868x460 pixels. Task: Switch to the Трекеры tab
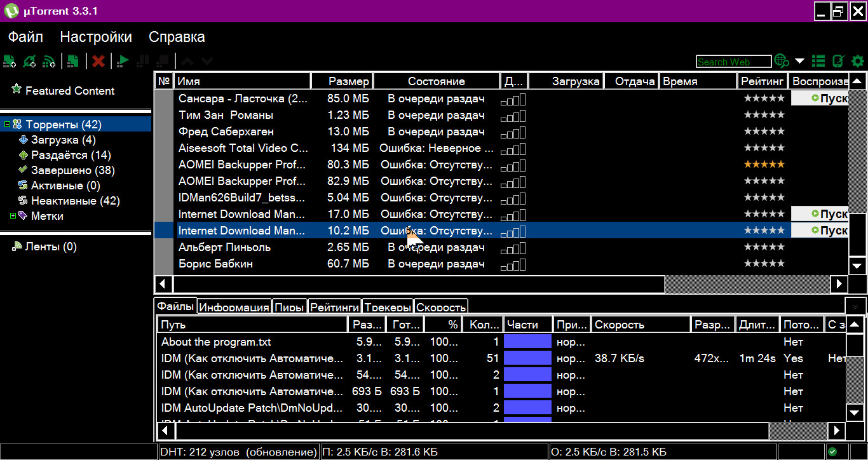click(x=388, y=308)
